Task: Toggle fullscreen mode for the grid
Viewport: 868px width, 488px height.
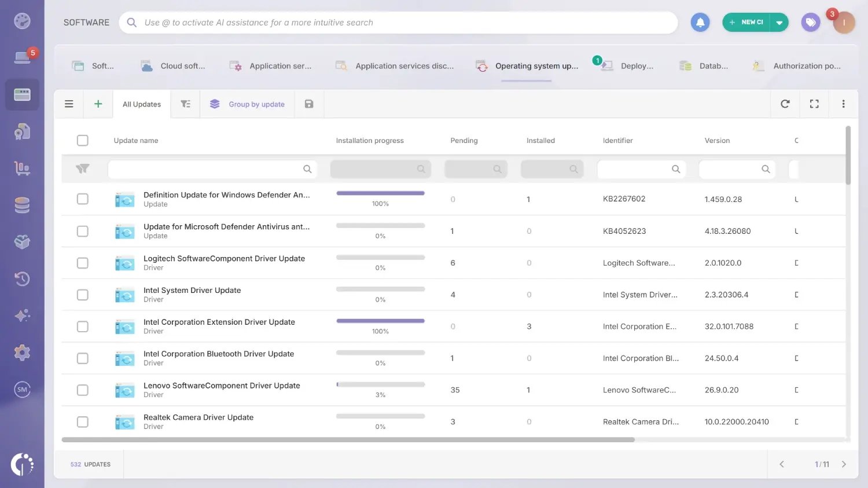Action: pos(814,104)
